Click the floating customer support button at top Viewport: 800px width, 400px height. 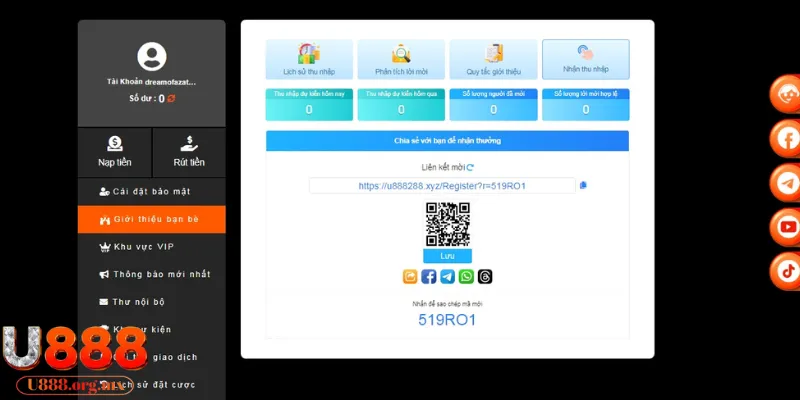tap(786, 95)
